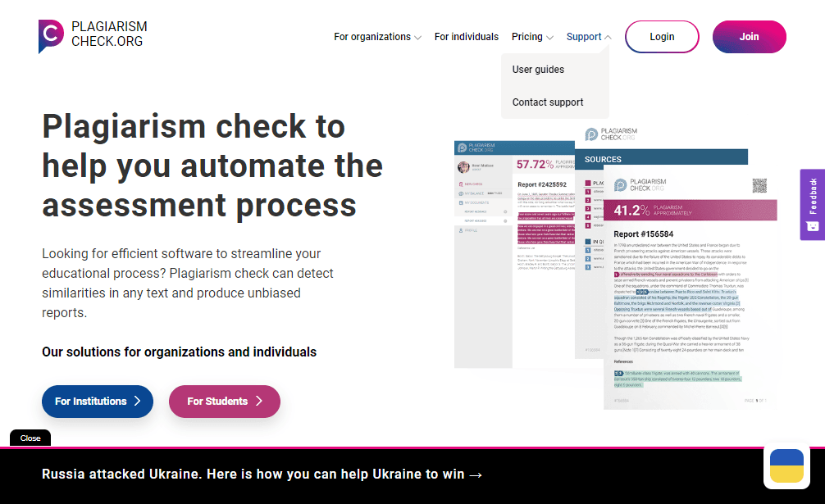Click the Support menu label
Image resolution: width=825 pixels, height=504 pixels.
(x=584, y=37)
